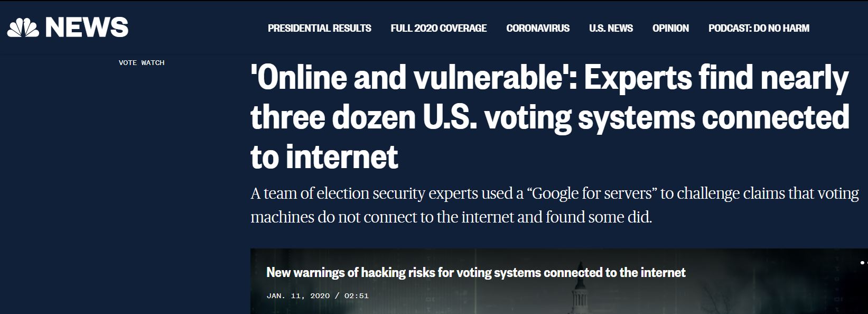868x314 pixels.
Task: Select Coronavirus in the navigation bar
Action: 538,29
